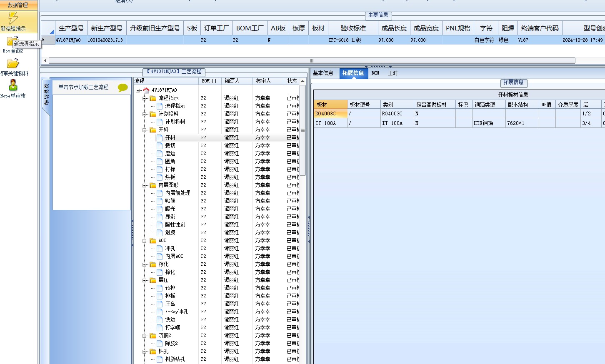Click the 流程指示 folder icon in tree
This screenshot has height=364, width=605.
click(153, 98)
